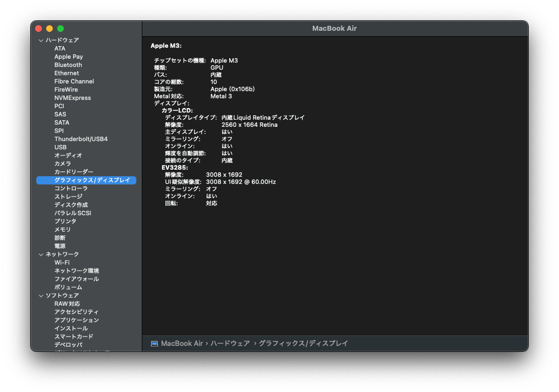Collapse the ハードウェア section chevron

pos(41,41)
